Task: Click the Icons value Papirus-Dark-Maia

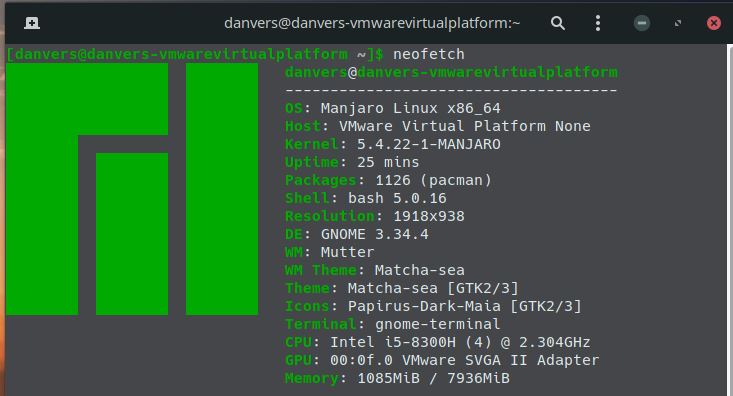Action: pos(424,306)
